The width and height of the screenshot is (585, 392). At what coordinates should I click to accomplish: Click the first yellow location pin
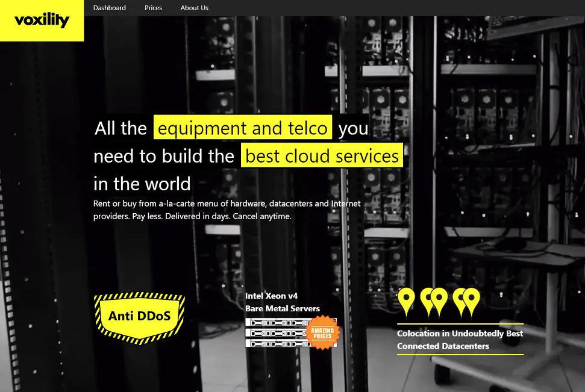tap(406, 302)
